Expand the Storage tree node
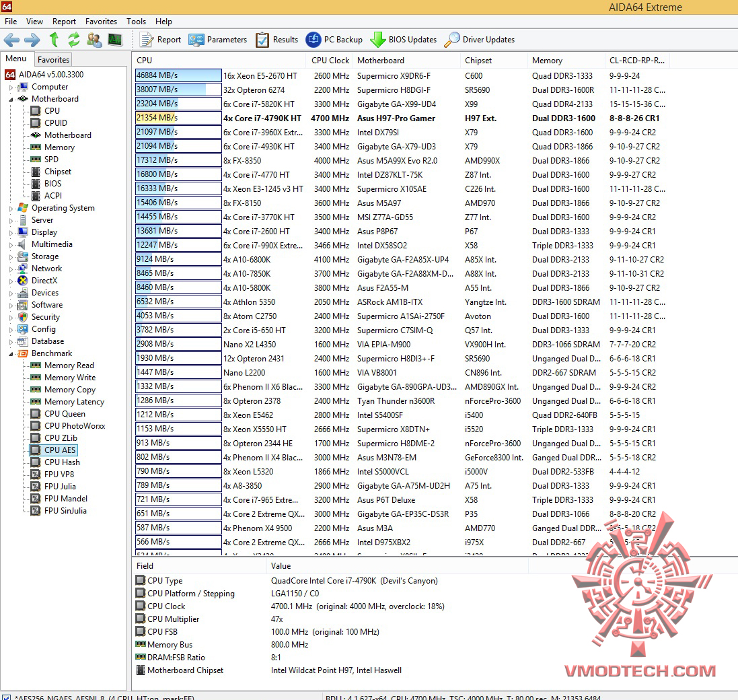The width and height of the screenshot is (738, 700). [x=11, y=256]
